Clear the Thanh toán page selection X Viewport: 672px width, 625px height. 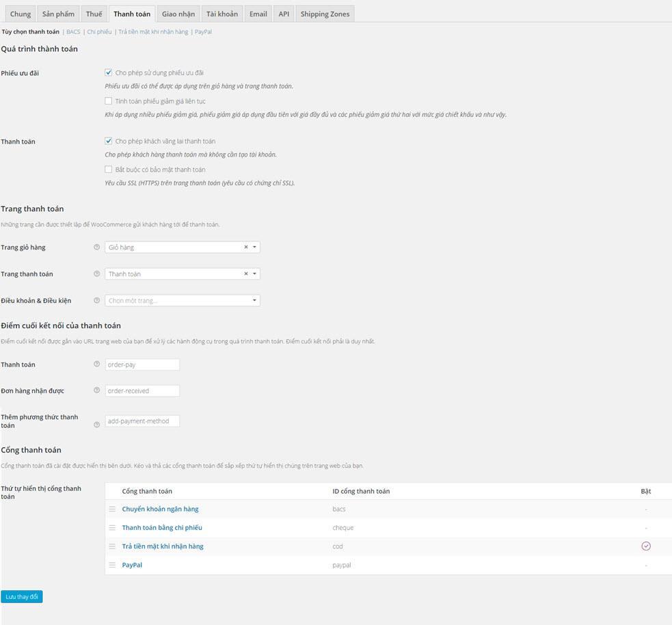[x=246, y=274]
